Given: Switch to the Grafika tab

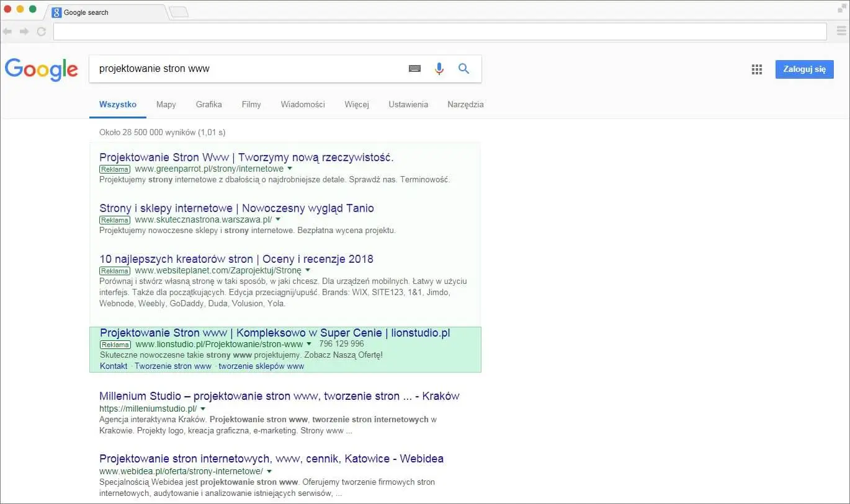Looking at the screenshot, I should tap(208, 104).
